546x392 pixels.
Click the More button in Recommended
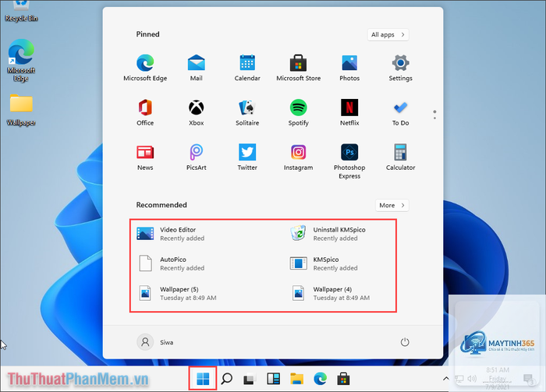(392, 205)
